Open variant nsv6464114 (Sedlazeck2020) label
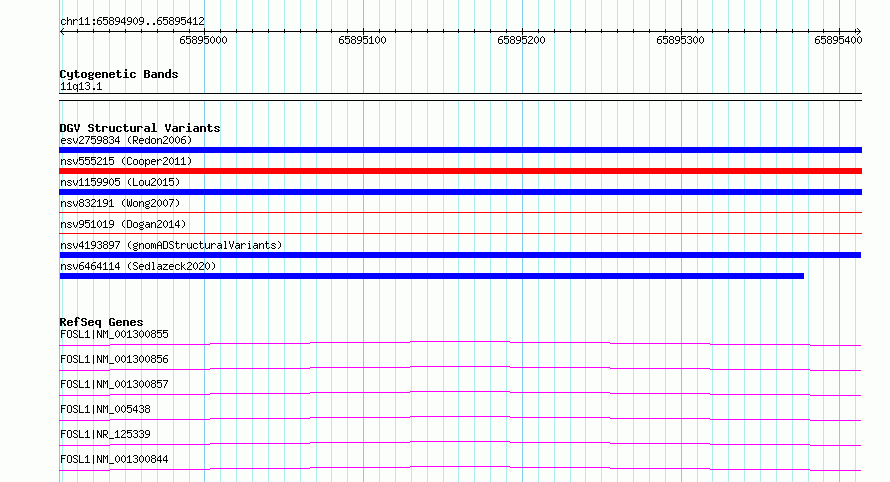The width and height of the screenshot is (890, 482). pos(138,266)
